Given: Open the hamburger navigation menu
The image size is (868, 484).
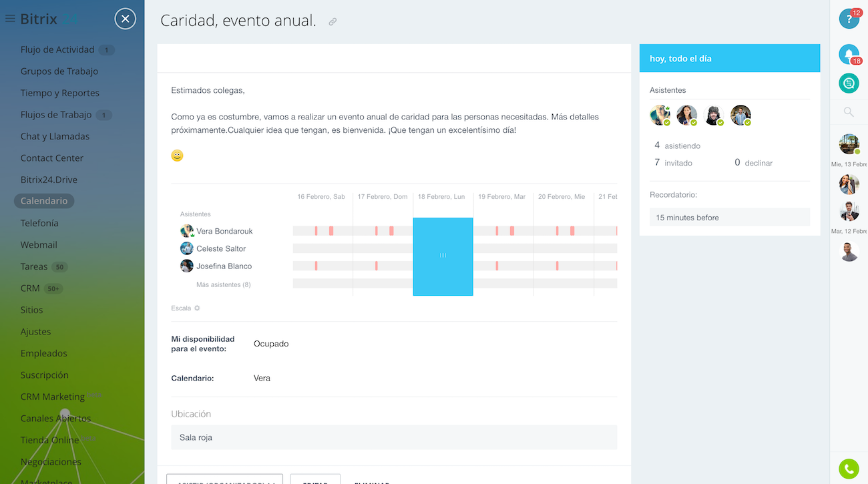Looking at the screenshot, I should click(9, 18).
